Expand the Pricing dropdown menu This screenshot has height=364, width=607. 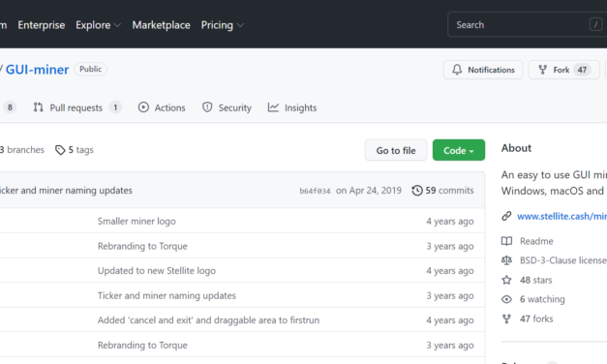223,25
